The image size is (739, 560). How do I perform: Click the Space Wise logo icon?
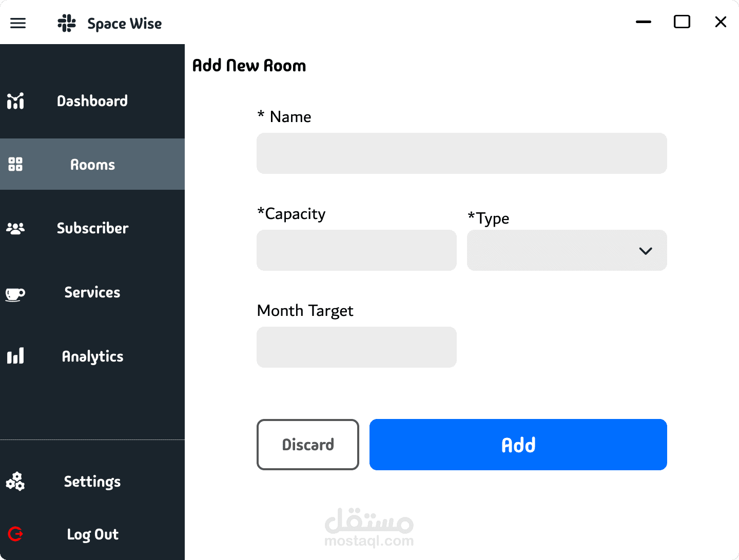click(67, 23)
